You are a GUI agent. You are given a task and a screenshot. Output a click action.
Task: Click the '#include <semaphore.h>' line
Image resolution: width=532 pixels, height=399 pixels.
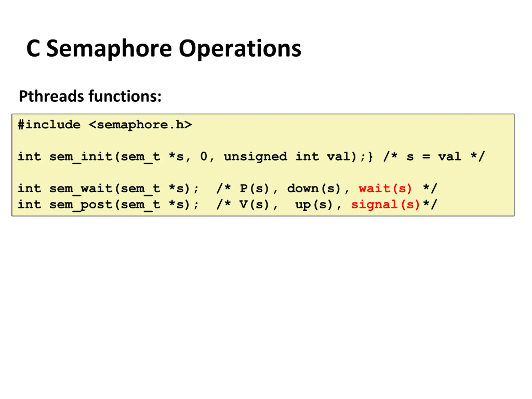point(105,125)
